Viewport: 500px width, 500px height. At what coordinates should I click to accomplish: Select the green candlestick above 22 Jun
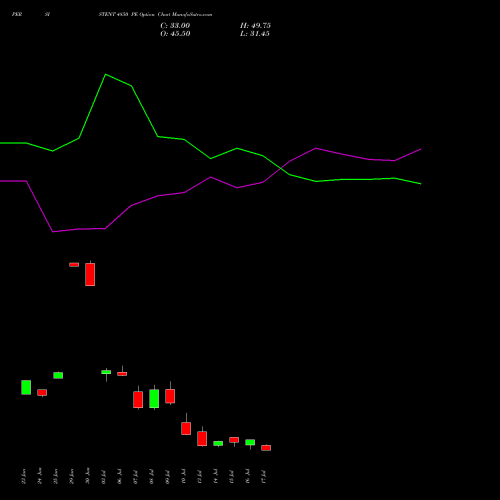tap(26, 387)
